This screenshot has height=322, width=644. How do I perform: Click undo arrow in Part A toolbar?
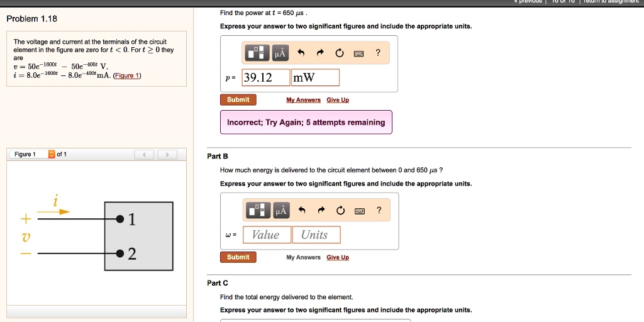[x=301, y=53]
